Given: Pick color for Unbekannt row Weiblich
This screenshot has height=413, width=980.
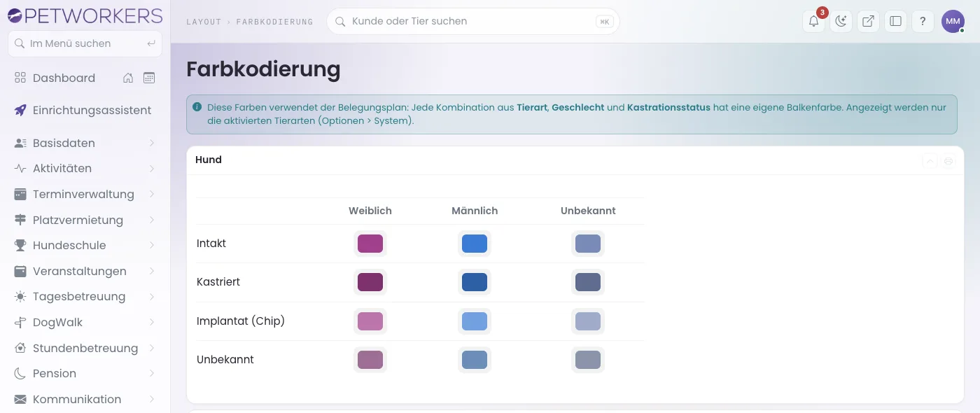Looking at the screenshot, I should click(x=370, y=360).
